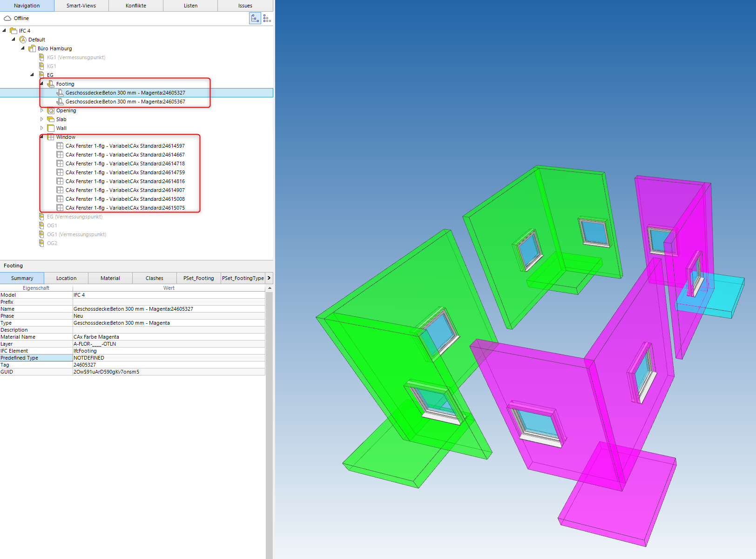Collapse the Büro Hamburg node
This screenshot has width=756, height=559.
coord(23,48)
